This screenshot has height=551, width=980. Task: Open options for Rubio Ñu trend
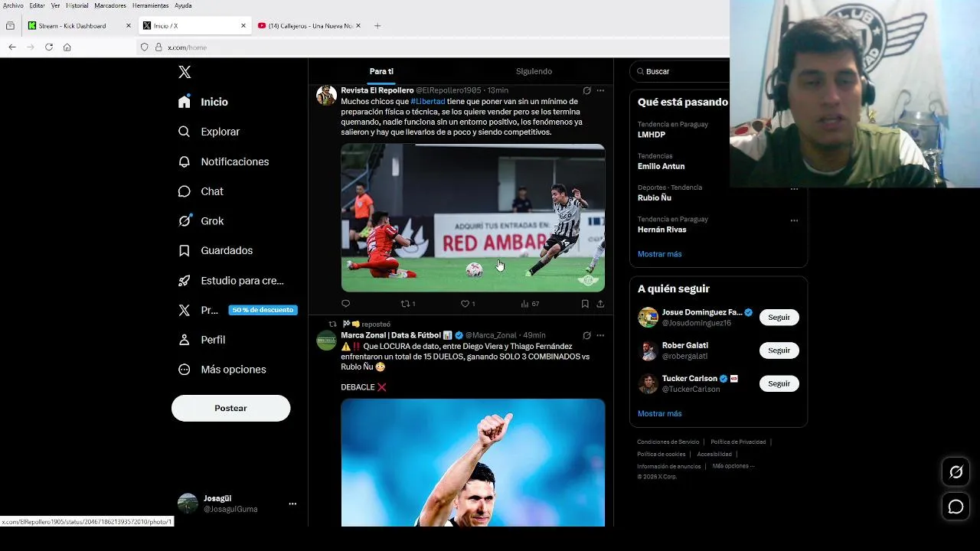(794, 189)
